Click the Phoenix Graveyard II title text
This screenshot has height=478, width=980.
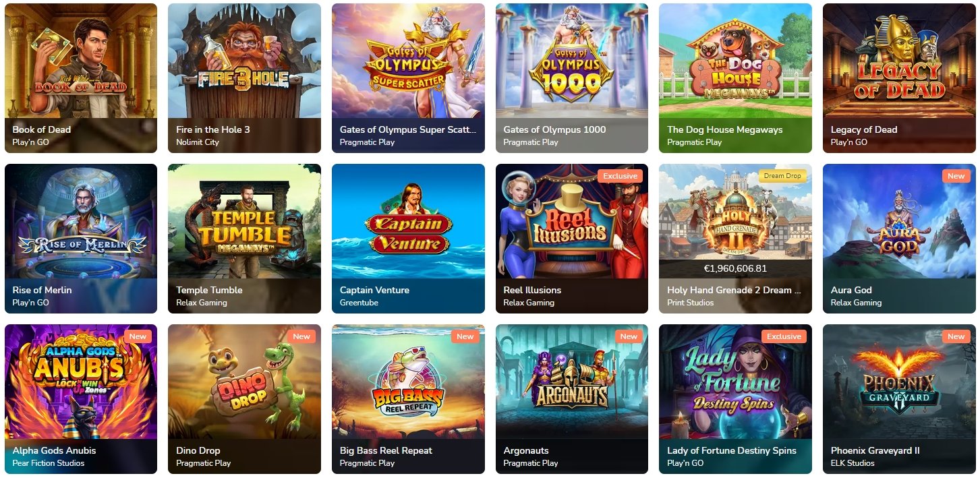[x=875, y=450]
